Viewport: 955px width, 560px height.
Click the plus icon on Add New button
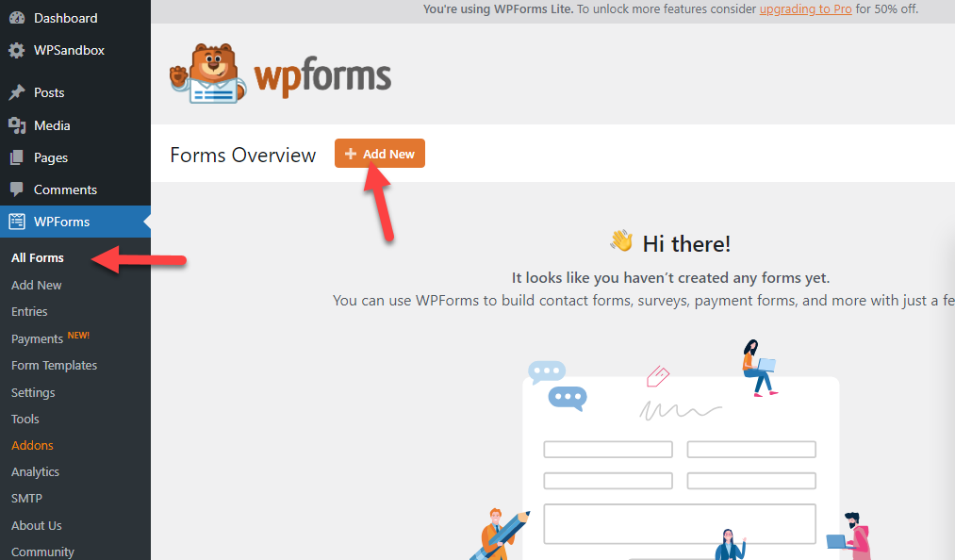pyautogui.click(x=350, y=155)
